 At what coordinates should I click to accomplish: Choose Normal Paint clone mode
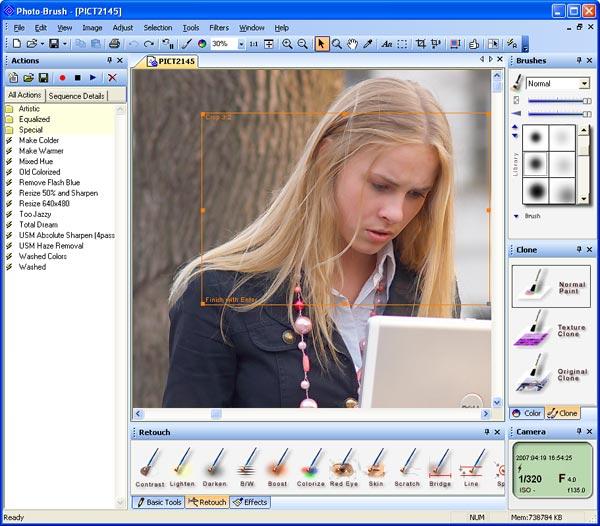[x=551, y=286]
